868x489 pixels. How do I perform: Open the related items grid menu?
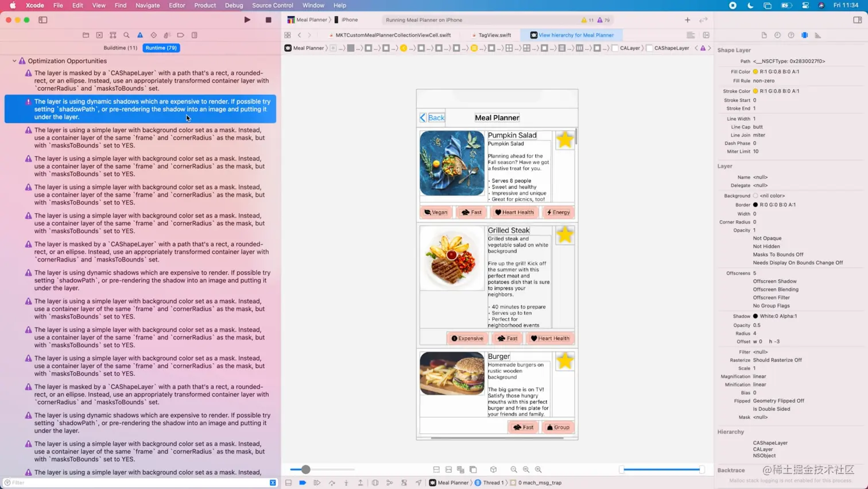pos(288,35)
